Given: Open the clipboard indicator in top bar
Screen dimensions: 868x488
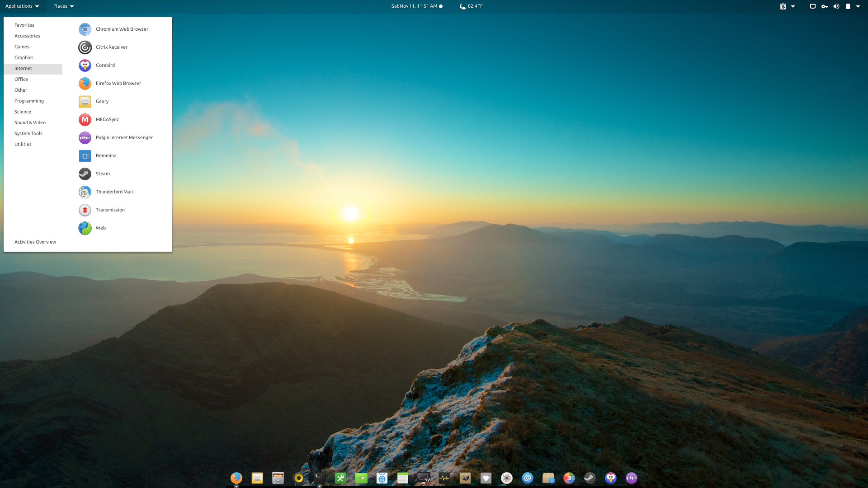Looking at the screenshot, I should [783, 6].
